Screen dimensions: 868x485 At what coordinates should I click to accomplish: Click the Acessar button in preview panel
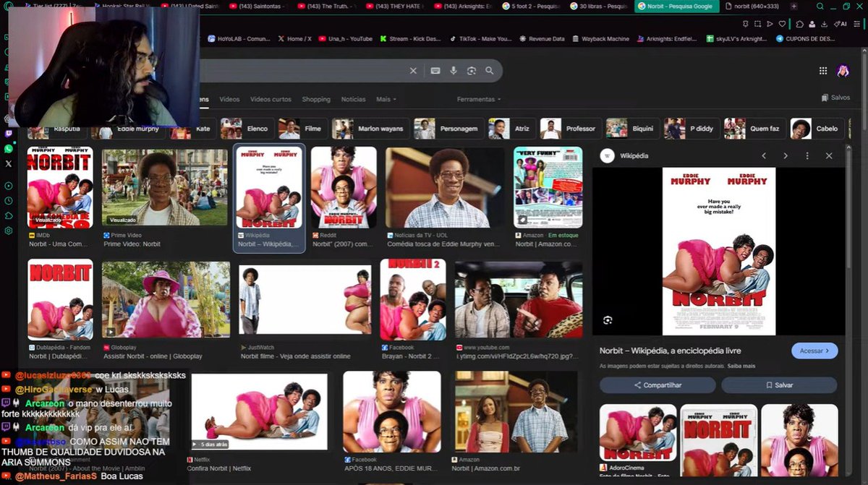click(814, 351)
